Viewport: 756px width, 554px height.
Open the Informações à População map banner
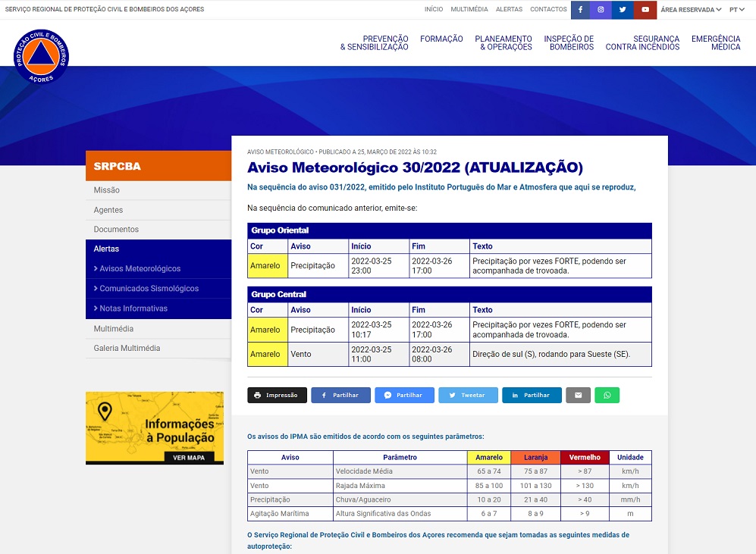155,427
